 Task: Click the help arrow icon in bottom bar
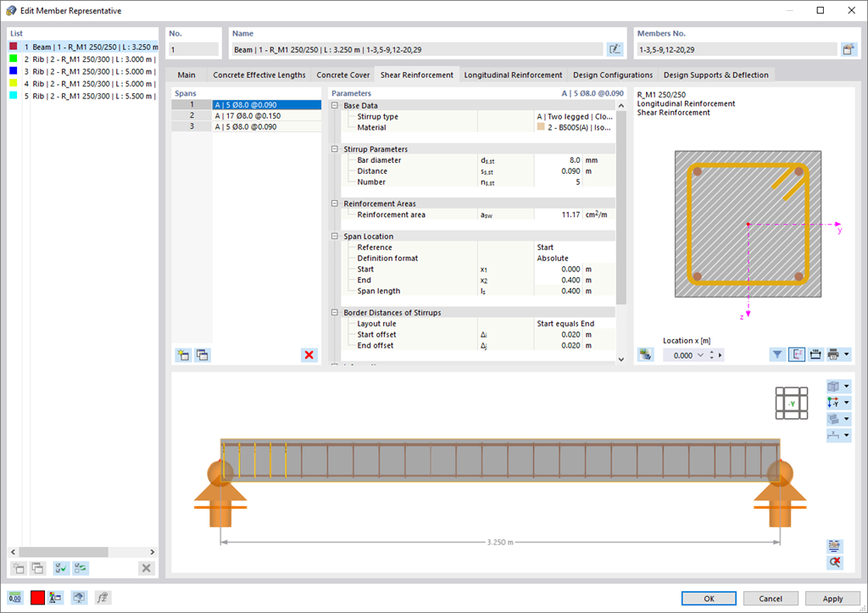[x=79, y=598]
